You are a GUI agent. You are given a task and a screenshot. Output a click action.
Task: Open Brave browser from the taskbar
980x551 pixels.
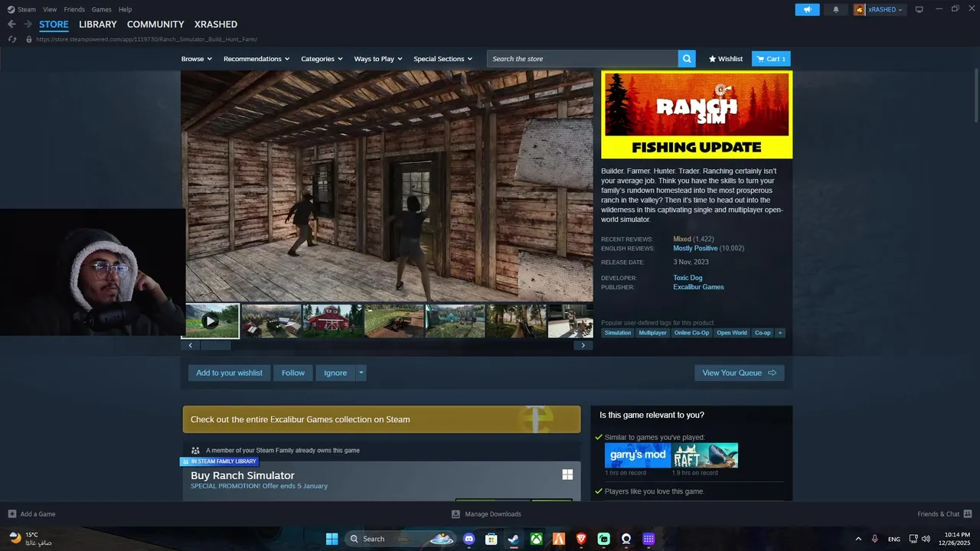point(581,539)
